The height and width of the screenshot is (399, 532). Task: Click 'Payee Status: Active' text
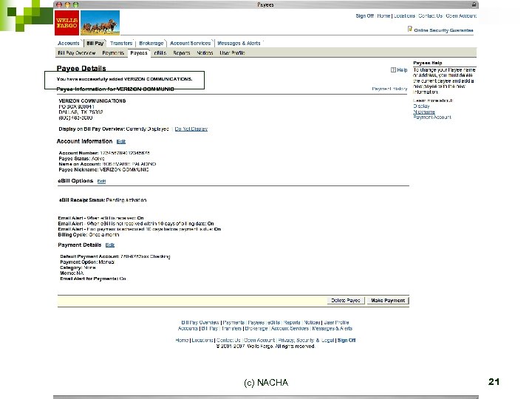(81, 158)
